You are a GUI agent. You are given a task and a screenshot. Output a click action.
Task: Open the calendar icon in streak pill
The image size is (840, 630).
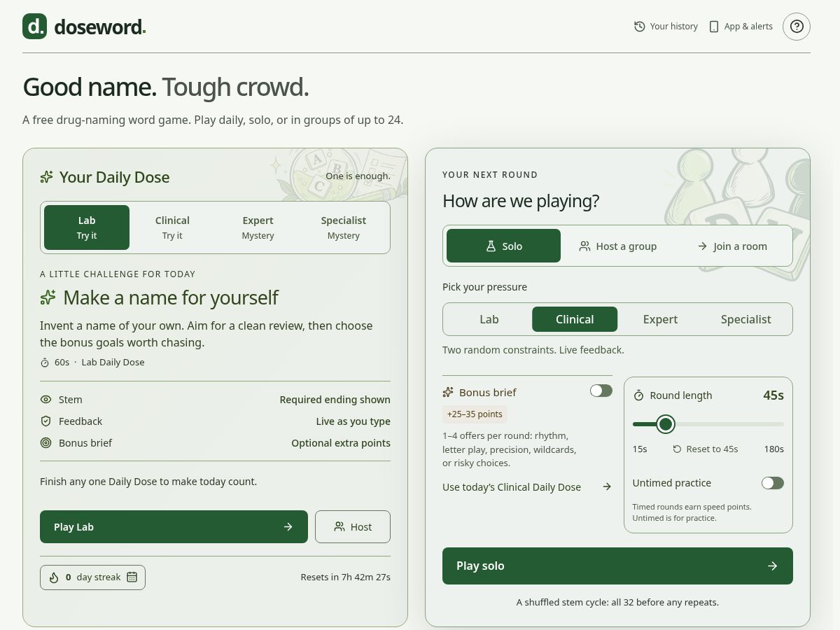pyautogui.click(x=132, y=577)
